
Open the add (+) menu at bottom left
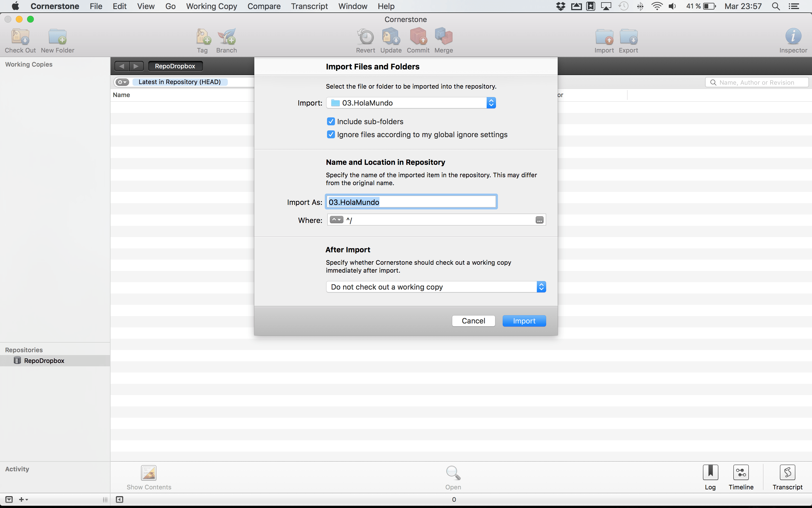tap(23, 500)
